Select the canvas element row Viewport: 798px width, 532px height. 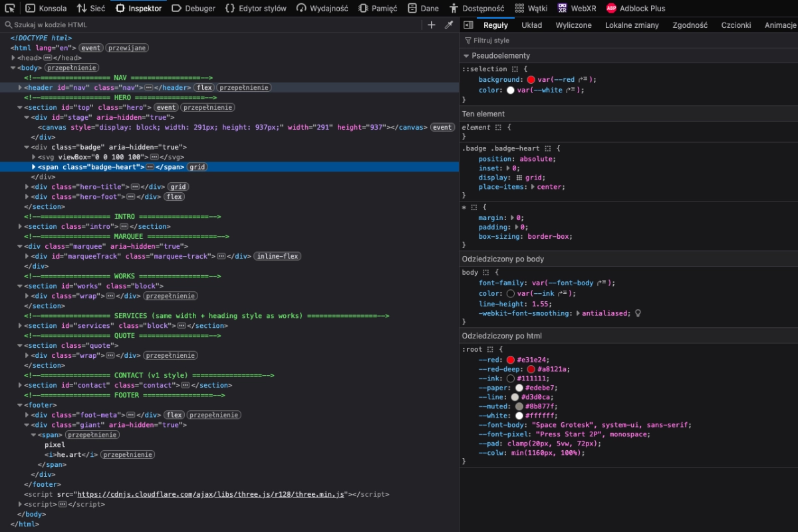point(229,127)
